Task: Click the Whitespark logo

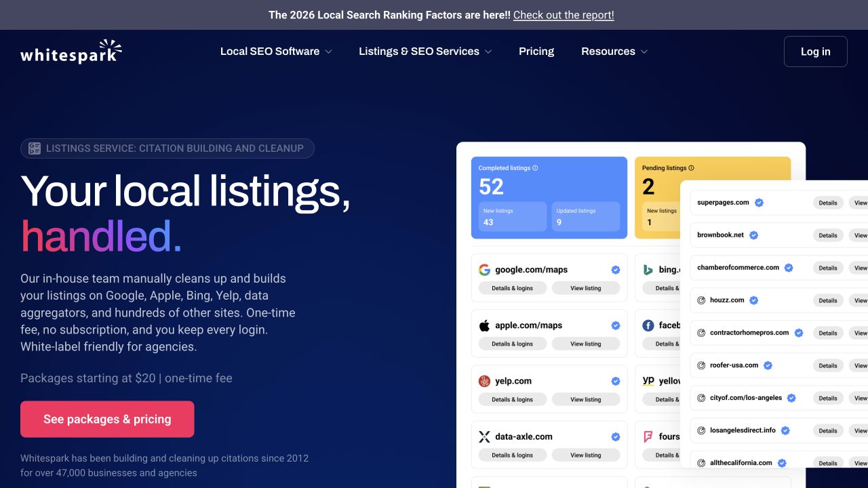Action: point(71,52)
